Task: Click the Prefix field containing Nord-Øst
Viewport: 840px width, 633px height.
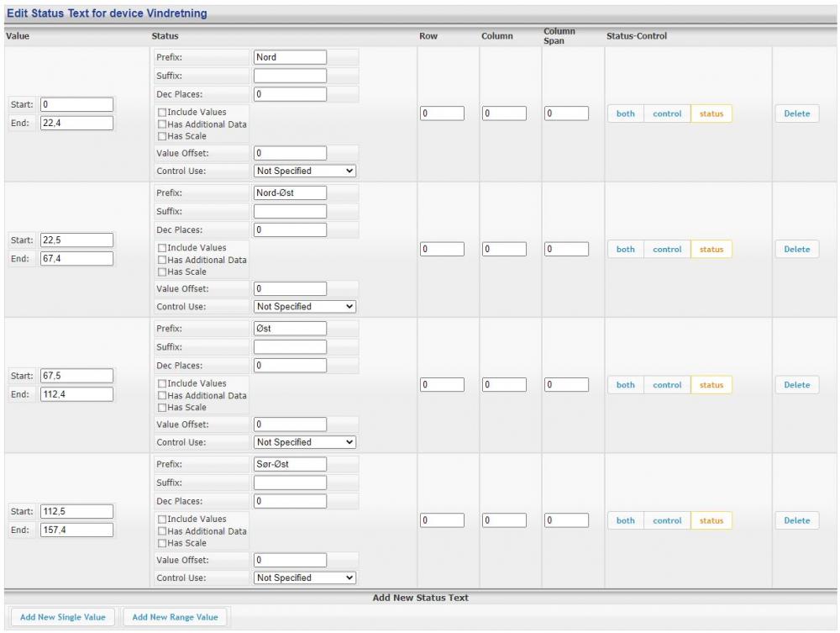Action: click(x=289, y=193)
